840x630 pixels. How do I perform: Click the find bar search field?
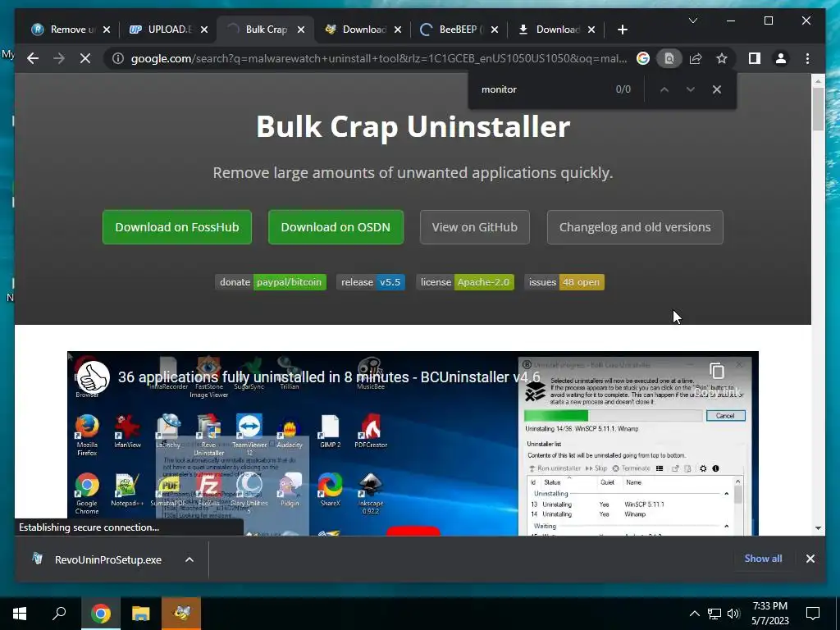(541, 89)
